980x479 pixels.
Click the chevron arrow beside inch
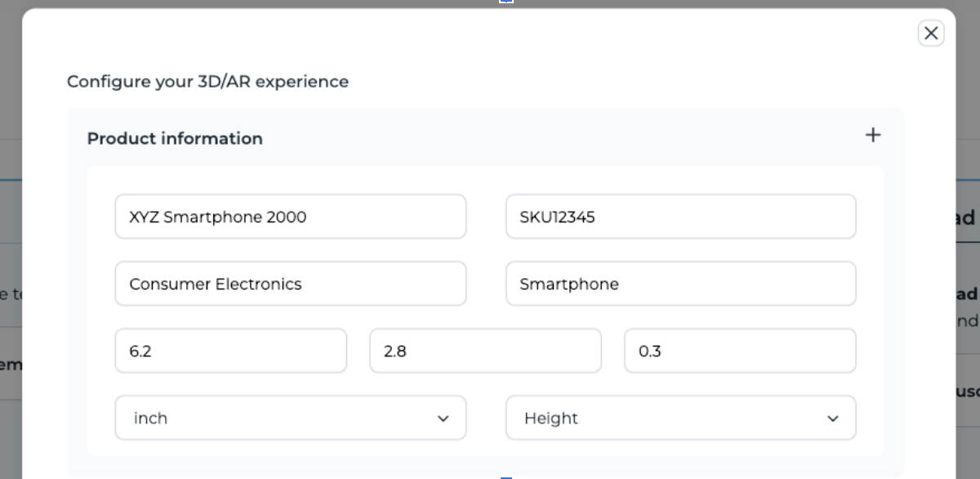point(443,419)
